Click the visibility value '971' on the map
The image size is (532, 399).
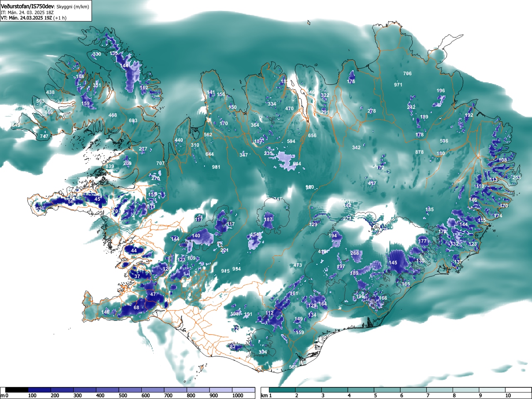pos(398,85)
